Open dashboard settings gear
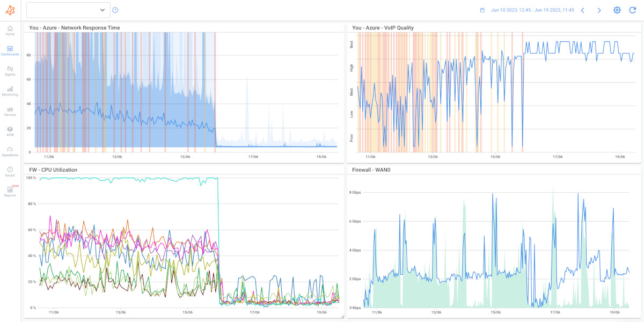 [x=617, y=10]
